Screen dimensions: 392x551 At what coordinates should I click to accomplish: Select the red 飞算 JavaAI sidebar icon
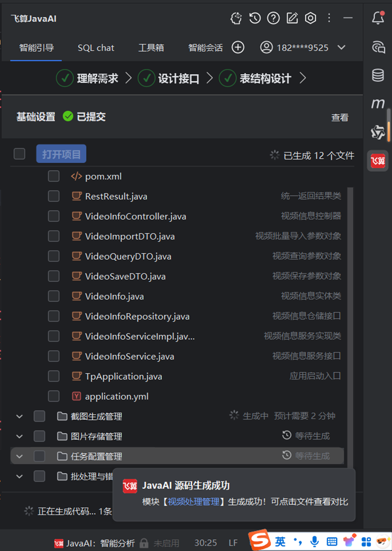[378, 161]
